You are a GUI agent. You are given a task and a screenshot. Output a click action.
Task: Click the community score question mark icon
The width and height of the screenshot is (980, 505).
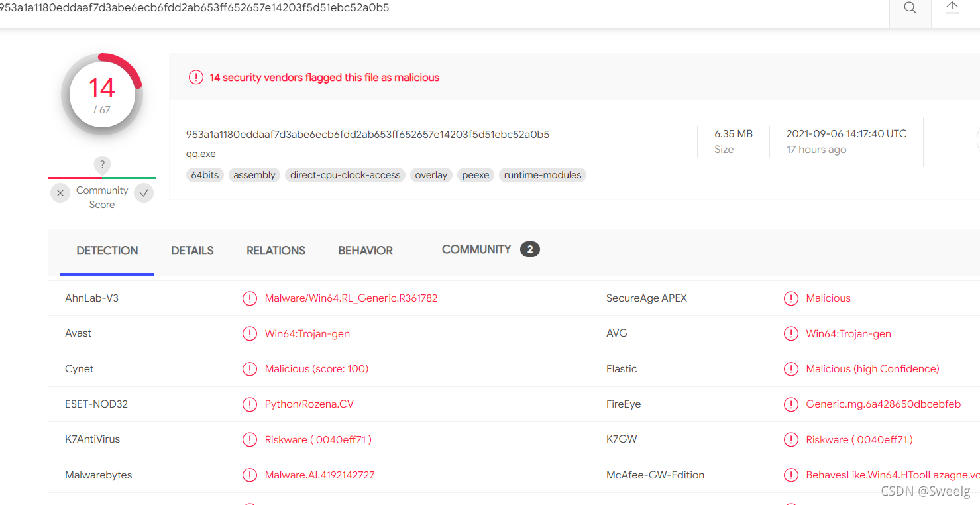tap(102, 165)
